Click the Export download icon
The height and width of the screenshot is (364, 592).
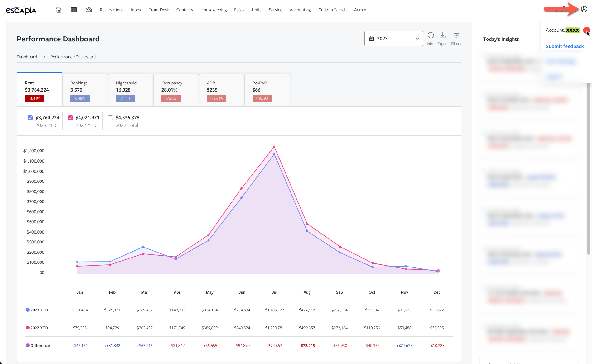[442, 35]
